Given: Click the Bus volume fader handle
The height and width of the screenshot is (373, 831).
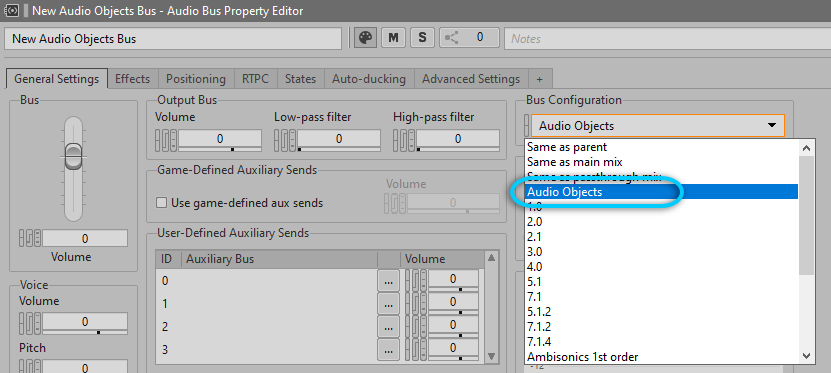Looking at the screenshot, I should (74, 156).
